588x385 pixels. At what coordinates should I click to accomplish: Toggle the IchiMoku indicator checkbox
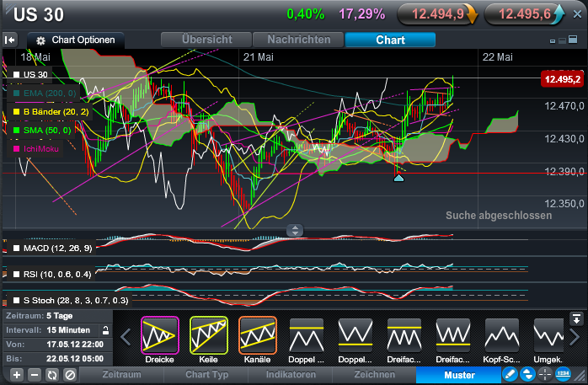(x=17, y=149)
